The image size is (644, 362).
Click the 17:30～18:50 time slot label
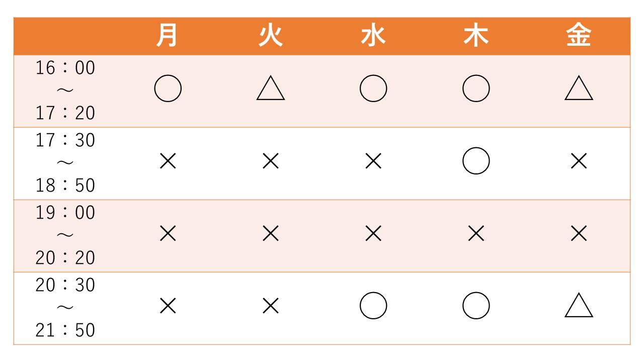[x=65, y=163]
